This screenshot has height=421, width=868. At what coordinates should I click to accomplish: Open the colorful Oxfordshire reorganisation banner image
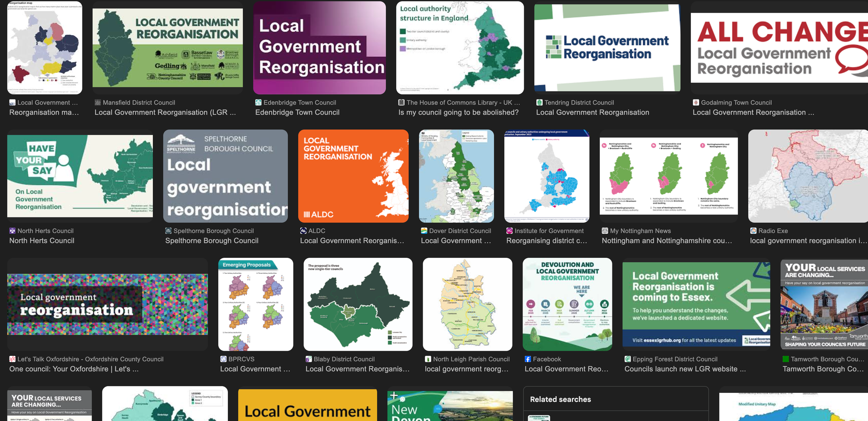coord(107,304)
